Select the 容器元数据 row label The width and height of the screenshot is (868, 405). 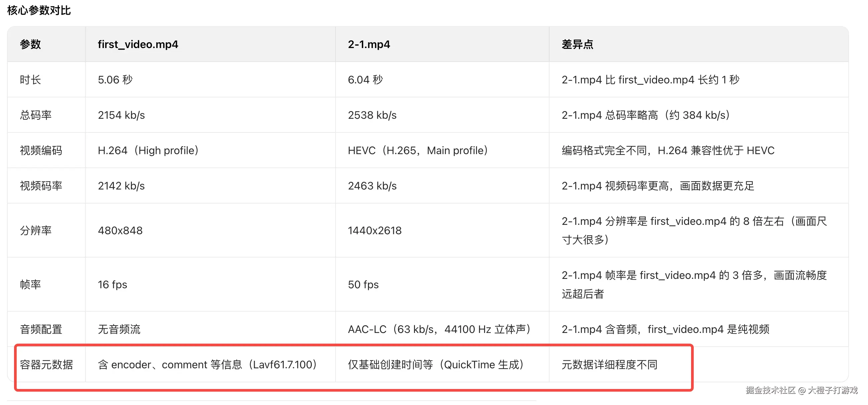click(46, 365)
